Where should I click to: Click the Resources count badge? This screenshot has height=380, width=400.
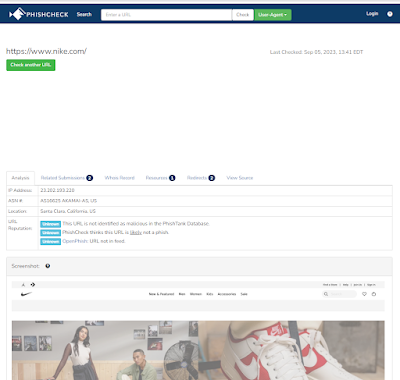pyautogui.click(x=172, y=178)
